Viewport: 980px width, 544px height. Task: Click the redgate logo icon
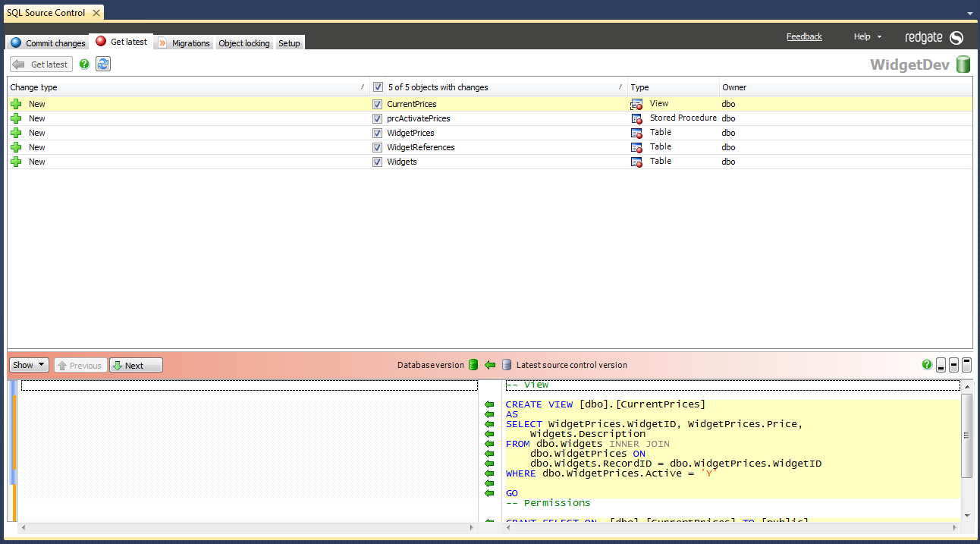(956, 37)
